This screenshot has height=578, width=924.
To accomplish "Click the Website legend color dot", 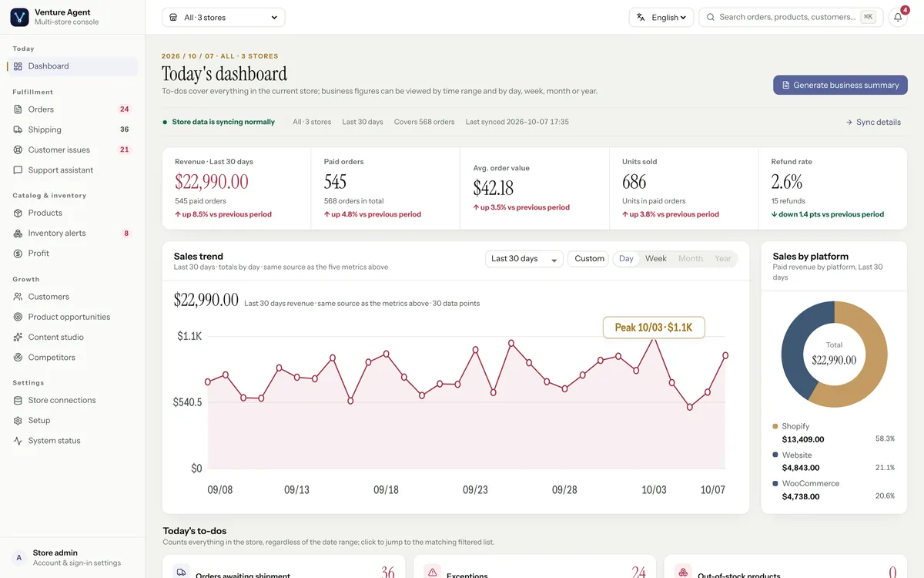I will tap(775, 455).
